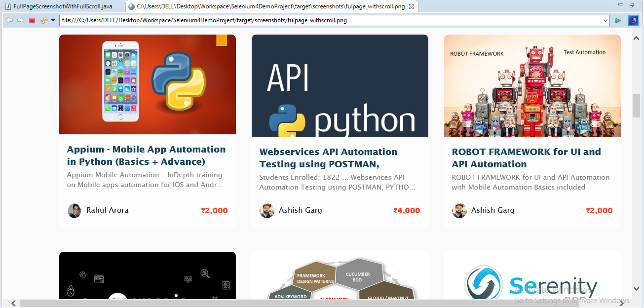Viewport: 644px width, 308px height.
Task: Open the Appium Python course thumbnail image
Action: tap(148, 84)
